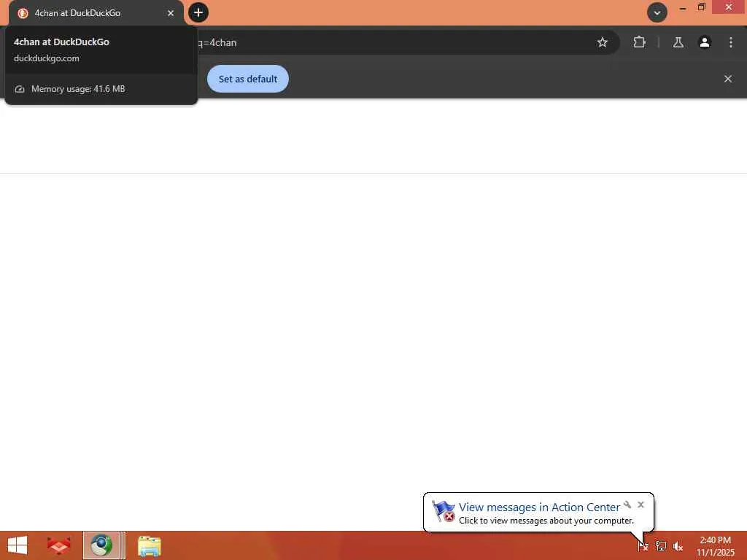This screenshot has width=747, height=560.
Task: Open a new browser tab
Action: [x=198, y=12]
